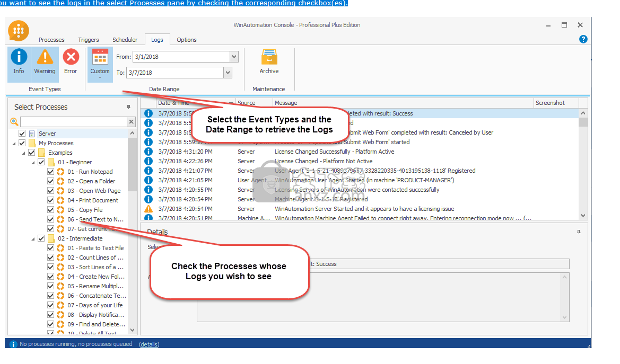Uncheck the 02 - Open a Folder checkbox
The width and height of the screenshot is (620, 364).
tap(50, 181)
